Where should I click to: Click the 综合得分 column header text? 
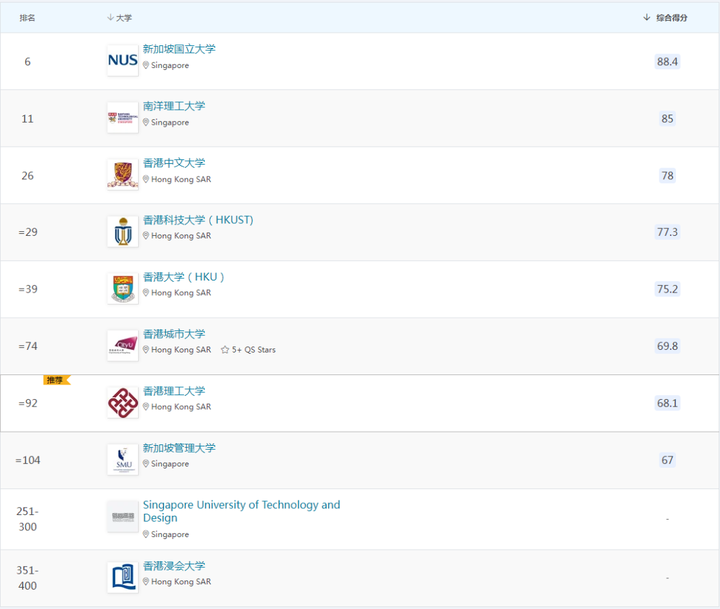[672, 17]
